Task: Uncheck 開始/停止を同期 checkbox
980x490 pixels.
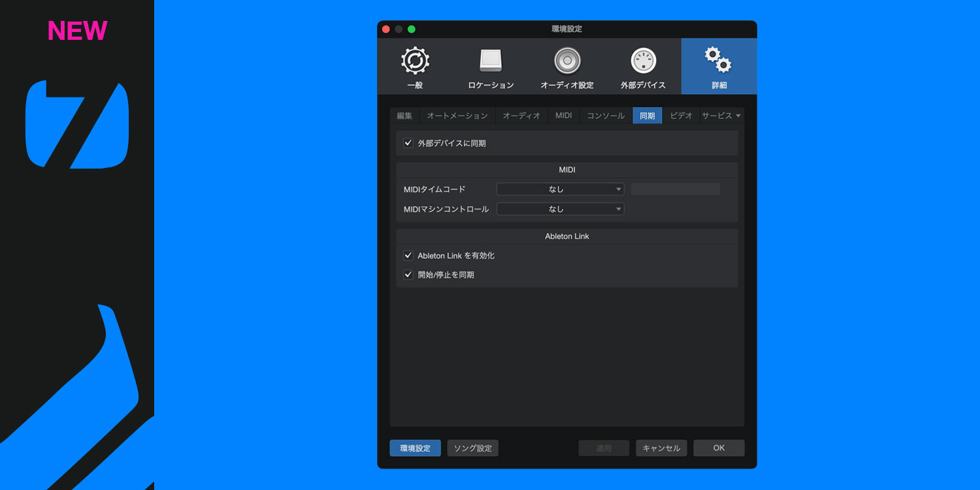Action: click(x=408, y=275)
